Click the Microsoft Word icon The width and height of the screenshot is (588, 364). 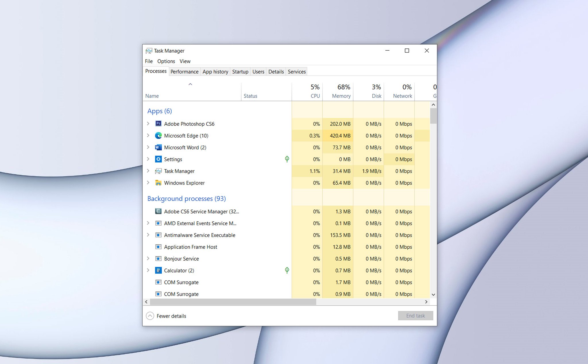(x=158, y=147)
